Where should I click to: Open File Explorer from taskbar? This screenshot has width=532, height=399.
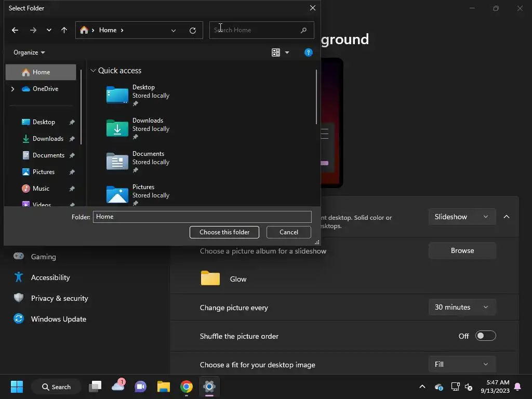click(x=164, y=387)
